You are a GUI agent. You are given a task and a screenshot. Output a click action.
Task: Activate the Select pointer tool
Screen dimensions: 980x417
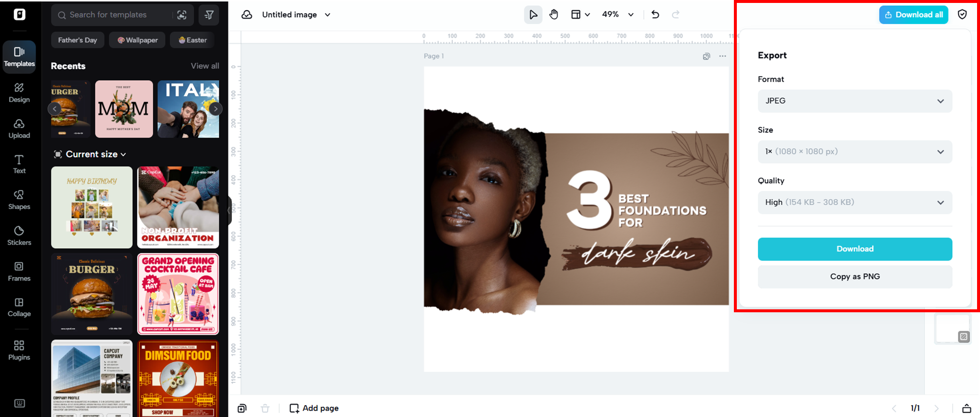point(533,15)
